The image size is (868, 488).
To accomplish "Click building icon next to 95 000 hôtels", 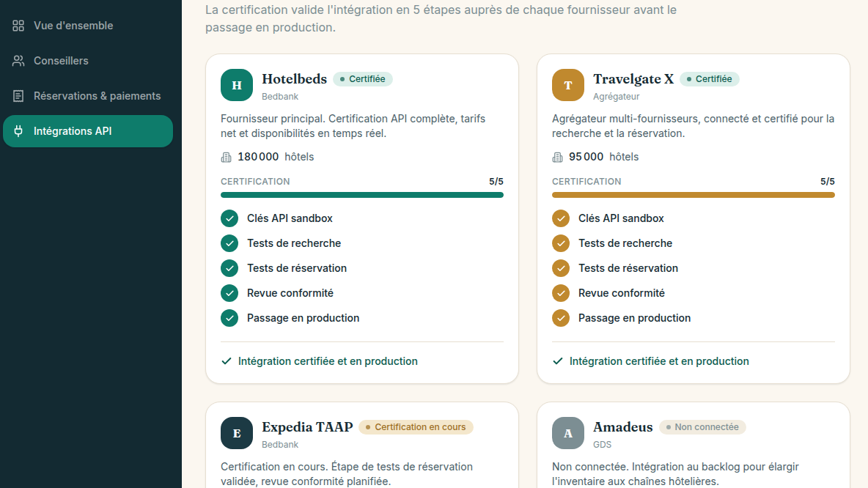I will point(557,157).
